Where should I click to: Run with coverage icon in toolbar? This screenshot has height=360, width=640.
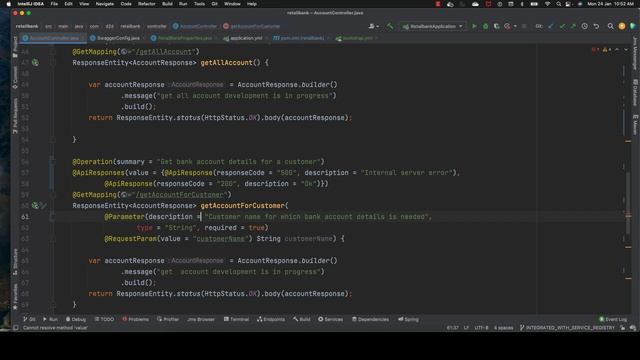[496, 26]
